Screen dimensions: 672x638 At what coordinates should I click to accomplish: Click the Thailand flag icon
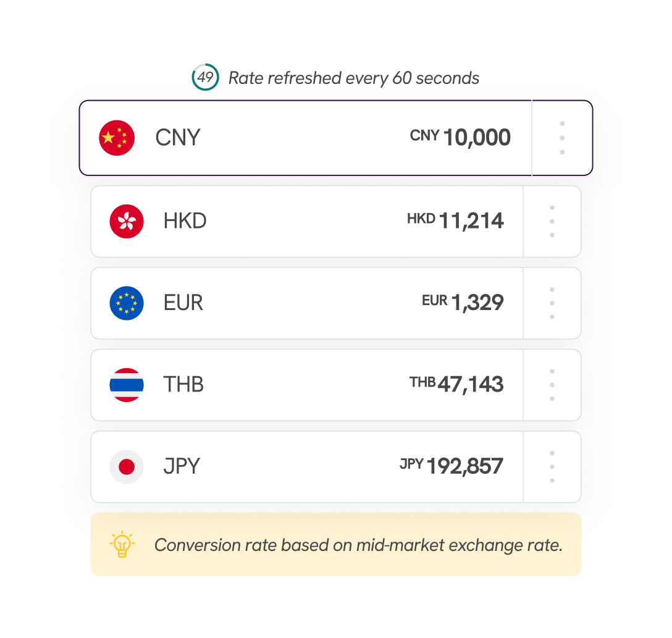(127, 385)
